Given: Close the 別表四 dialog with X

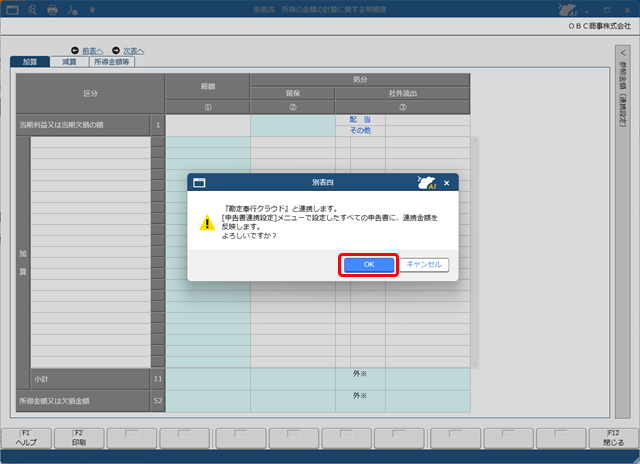Looking at the screenshot, I should pyautogui.click(x=447, y=183).
